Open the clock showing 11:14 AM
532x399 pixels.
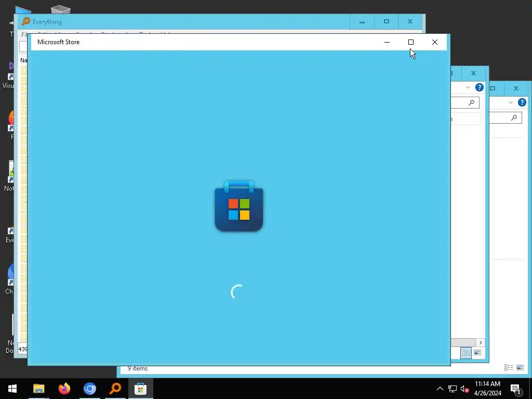coord(487,389)
